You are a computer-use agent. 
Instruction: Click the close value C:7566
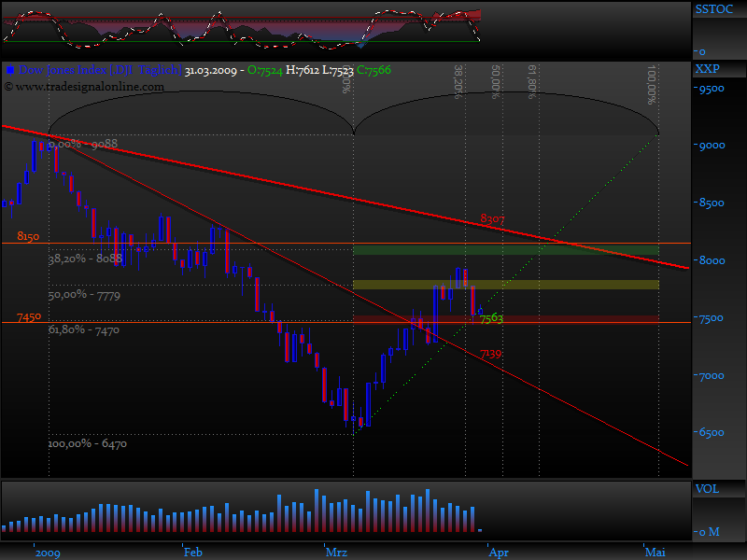coord(374,70)
